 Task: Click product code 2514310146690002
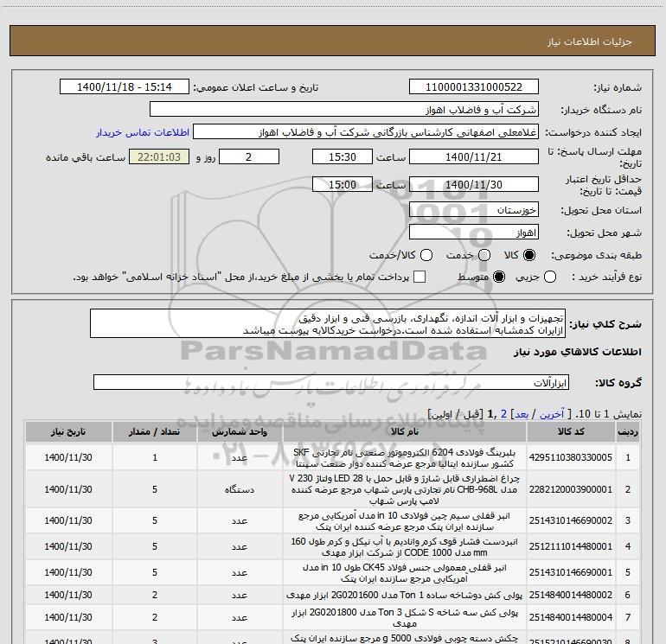coord(571,520)
